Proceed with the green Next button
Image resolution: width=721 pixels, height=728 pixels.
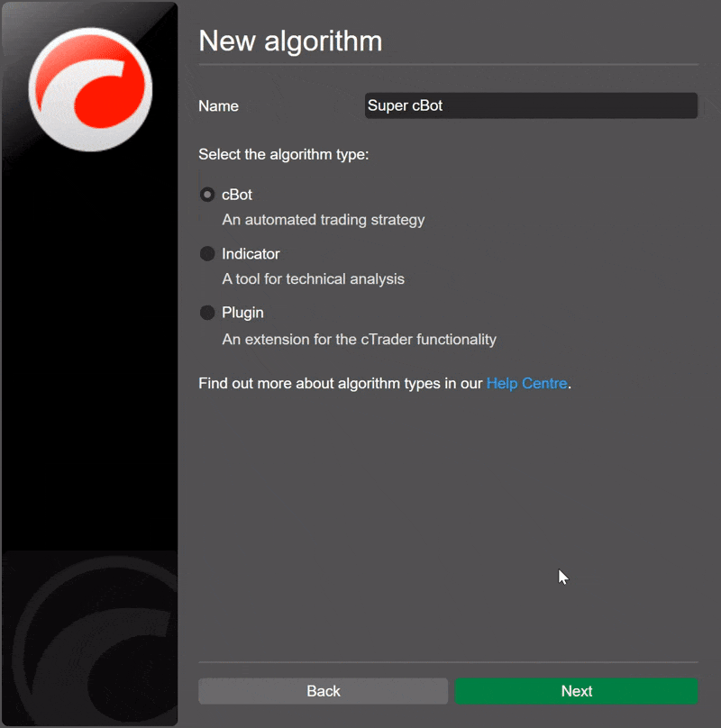pyautogui.click(x=576, y=691)
